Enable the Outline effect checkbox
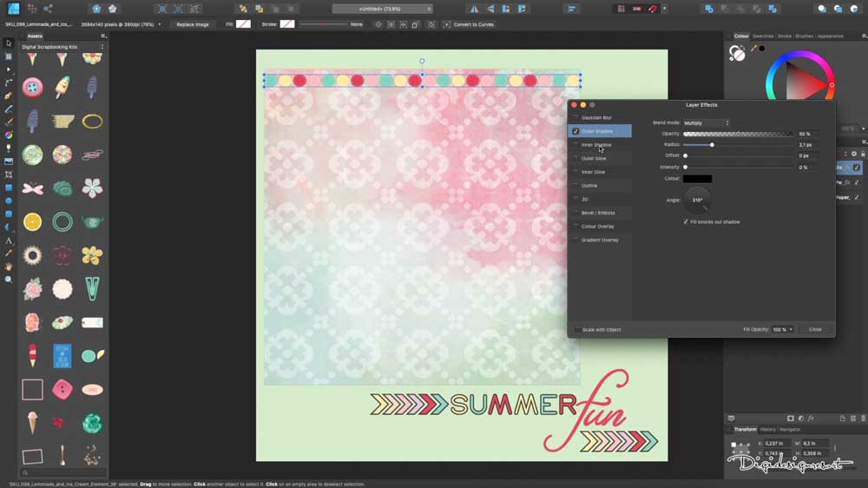This screenshot has width=868, height=488. (x=575, y=186)
